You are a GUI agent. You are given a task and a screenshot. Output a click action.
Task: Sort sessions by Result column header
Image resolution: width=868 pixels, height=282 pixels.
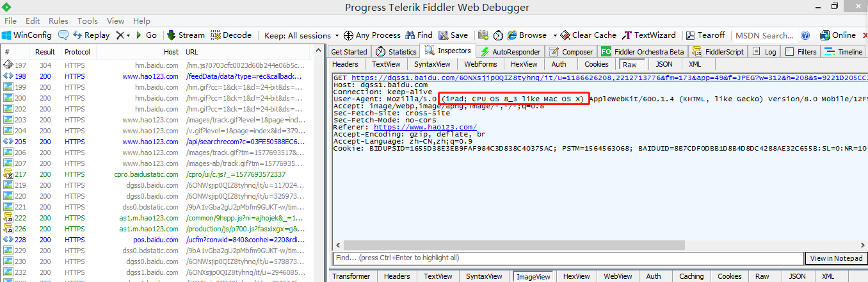tap(45, 52)
